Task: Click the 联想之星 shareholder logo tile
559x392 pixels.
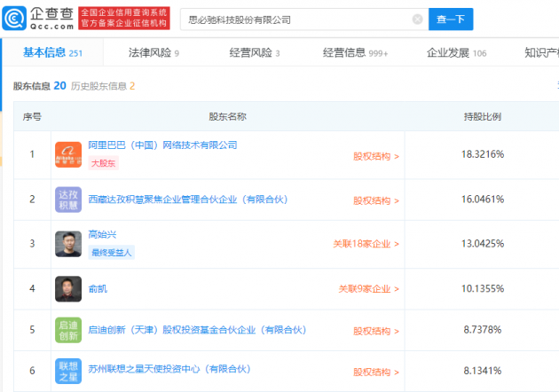Action: coord(68,371)
